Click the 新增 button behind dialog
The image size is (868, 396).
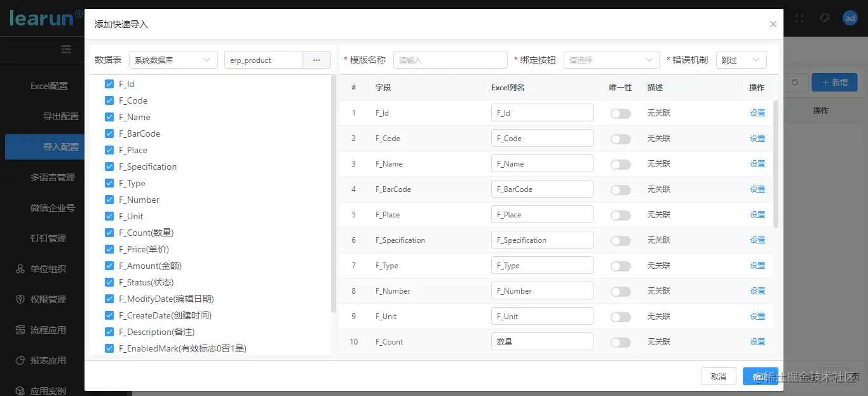pyautogui.click(x=835, y=83)
